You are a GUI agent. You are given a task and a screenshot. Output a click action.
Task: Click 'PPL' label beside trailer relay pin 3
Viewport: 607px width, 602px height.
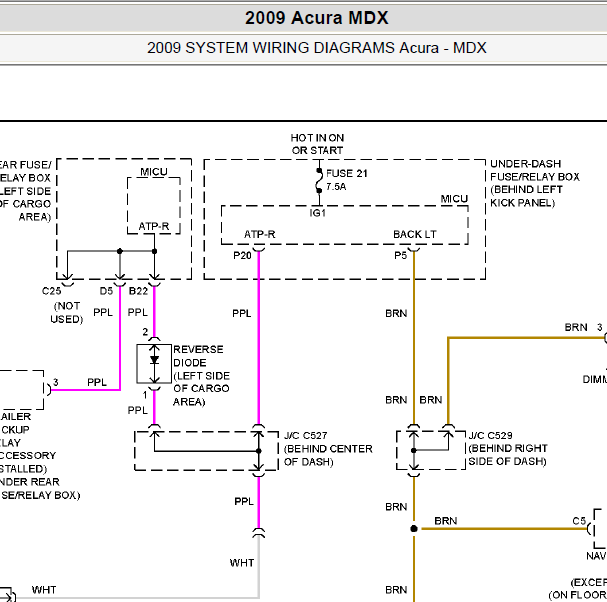tap(97, 382)
